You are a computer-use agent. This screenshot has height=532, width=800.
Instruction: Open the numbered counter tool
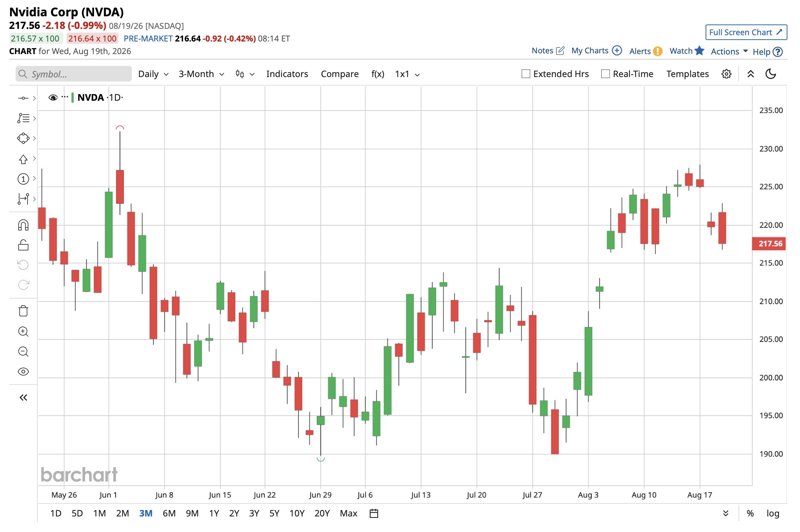(23, 179)
